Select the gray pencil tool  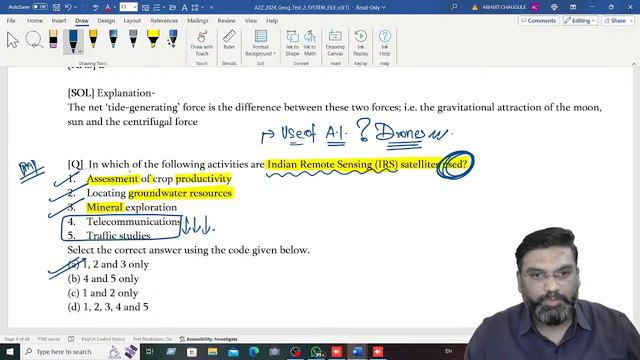(133, 39)
